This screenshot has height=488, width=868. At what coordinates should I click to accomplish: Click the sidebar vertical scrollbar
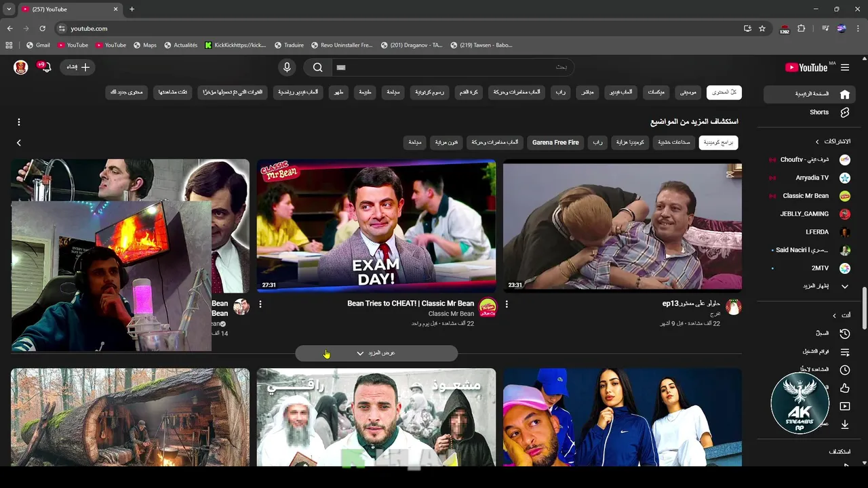coord(864,307)
